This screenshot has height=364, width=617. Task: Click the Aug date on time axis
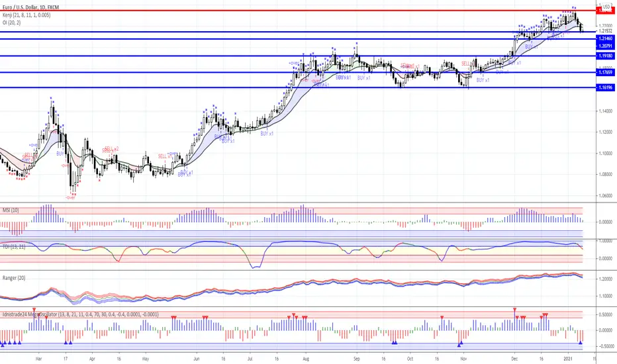306,359
